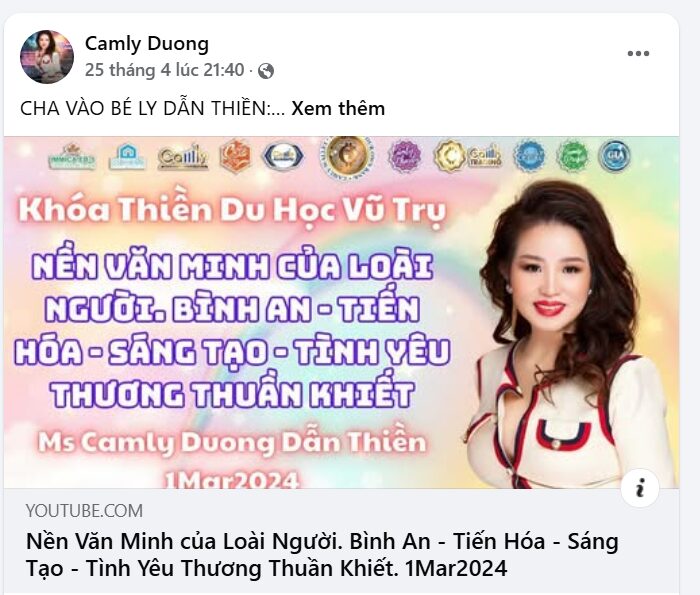Open the Nền Văn Minh video title link
Image resolution: width=700 pixels, height=595 pixels.
click(x=322, y=555)
